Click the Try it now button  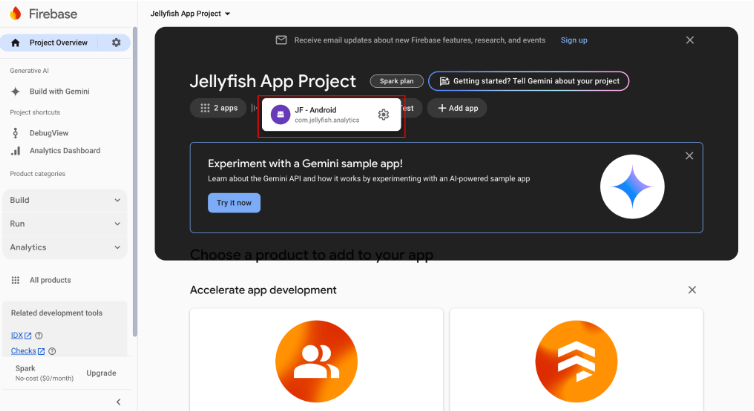pyautogui.click(x=234, y=203)
